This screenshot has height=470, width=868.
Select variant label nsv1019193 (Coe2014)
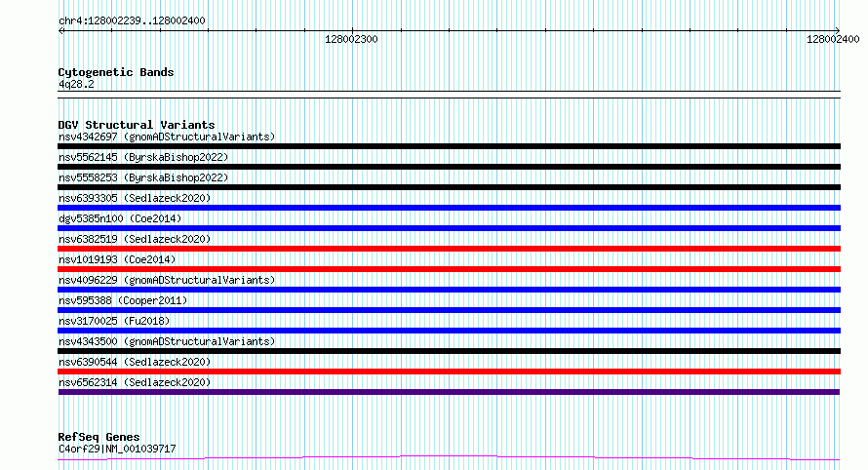117,259
